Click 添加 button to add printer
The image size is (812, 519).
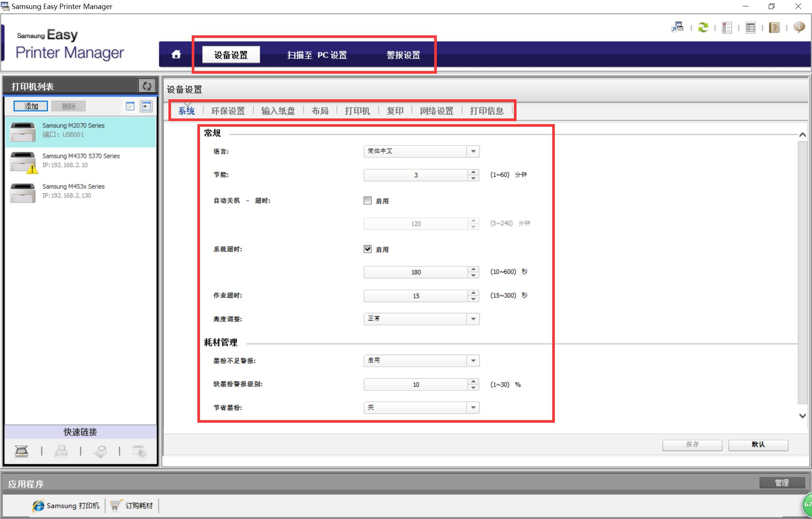click(31, 106)
